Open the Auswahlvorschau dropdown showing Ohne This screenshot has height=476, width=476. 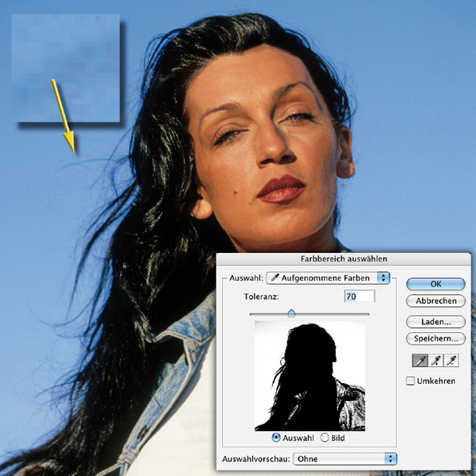(x=345, y=459)
